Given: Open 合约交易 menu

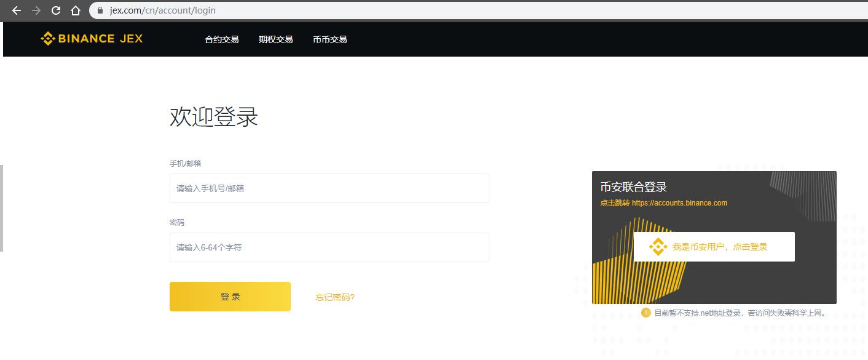Looking at the screenshot, I should coord(222,39).
